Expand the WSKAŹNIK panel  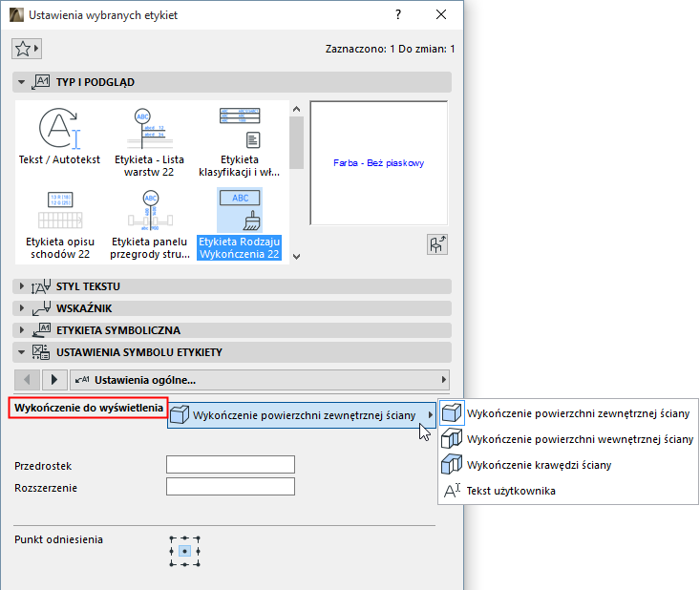(x=21, y=308)
